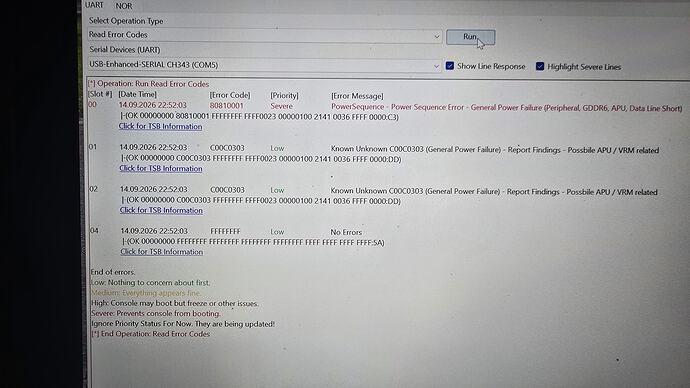Viewport: 690px width, 388px height.
Task: Click the 'Medium: Everything appears fine.' line
Action: 146,293
